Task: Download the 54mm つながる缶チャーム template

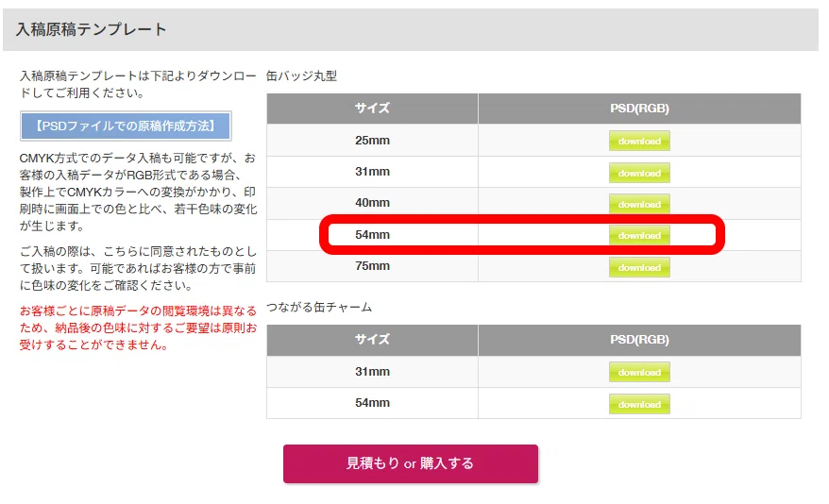Action: coord(639,404)
